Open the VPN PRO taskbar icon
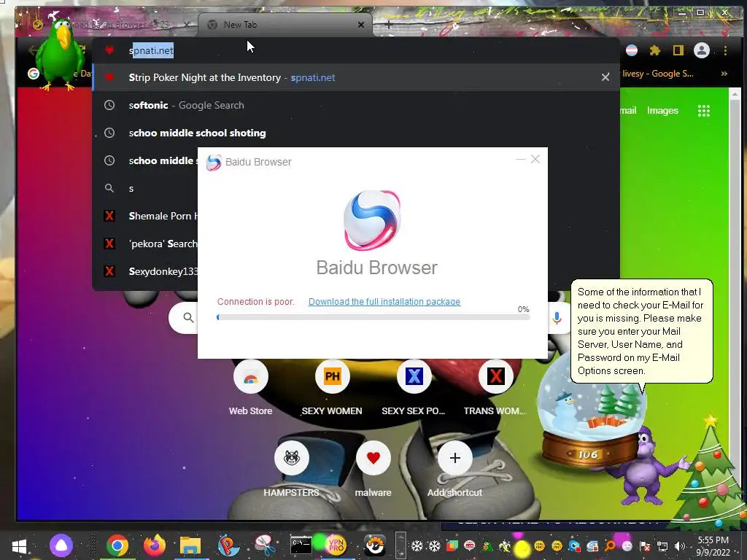Screen dimensions: 747x560 (x=336, y=545)
